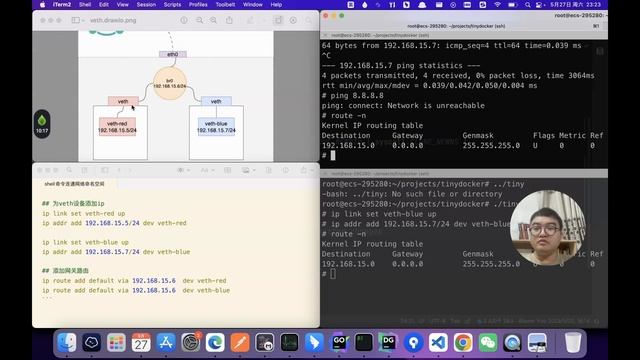Click line 'ip link set veth-red up'
640x360 pixels.
pos(83,213)
